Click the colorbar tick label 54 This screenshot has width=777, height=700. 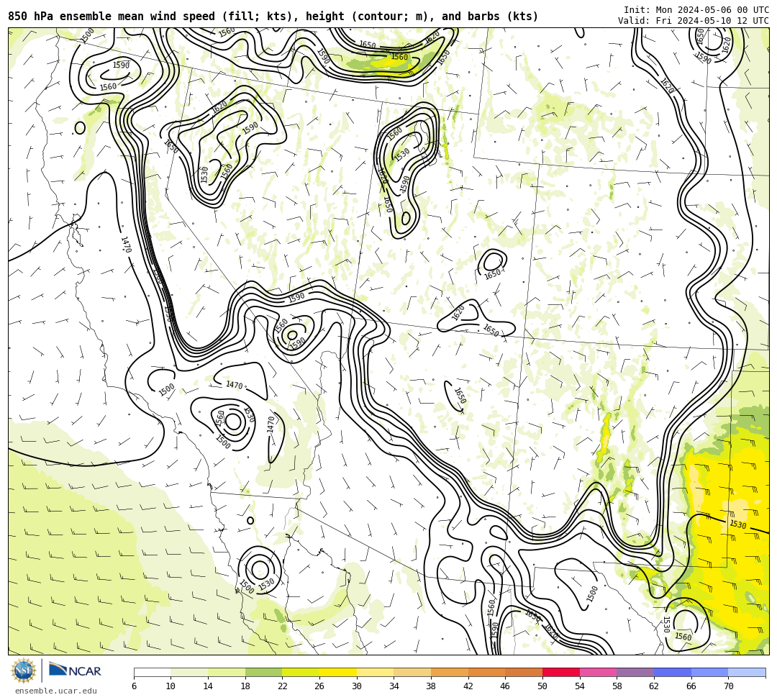[x=580, y=686]
